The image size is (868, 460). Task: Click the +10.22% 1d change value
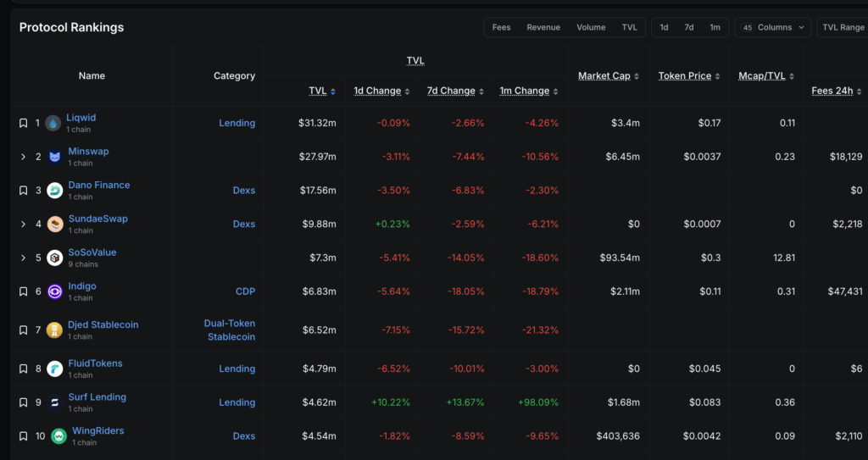click(392, 402)
